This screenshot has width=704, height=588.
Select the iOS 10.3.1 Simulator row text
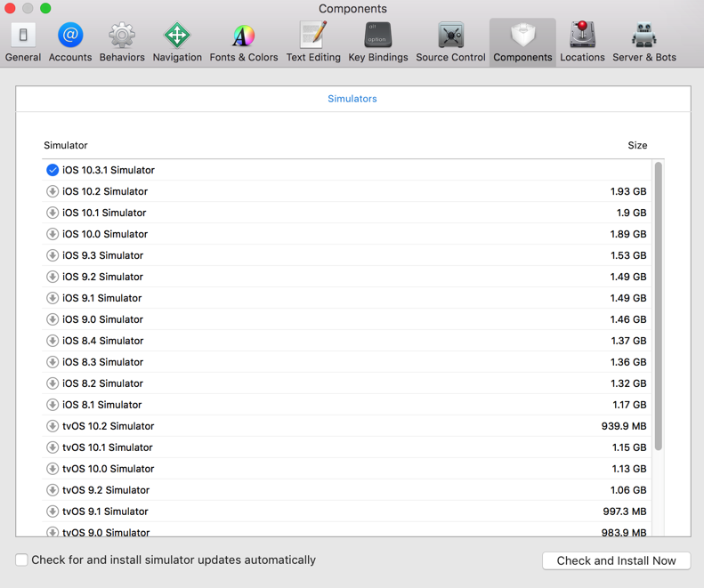click(109, 170)
